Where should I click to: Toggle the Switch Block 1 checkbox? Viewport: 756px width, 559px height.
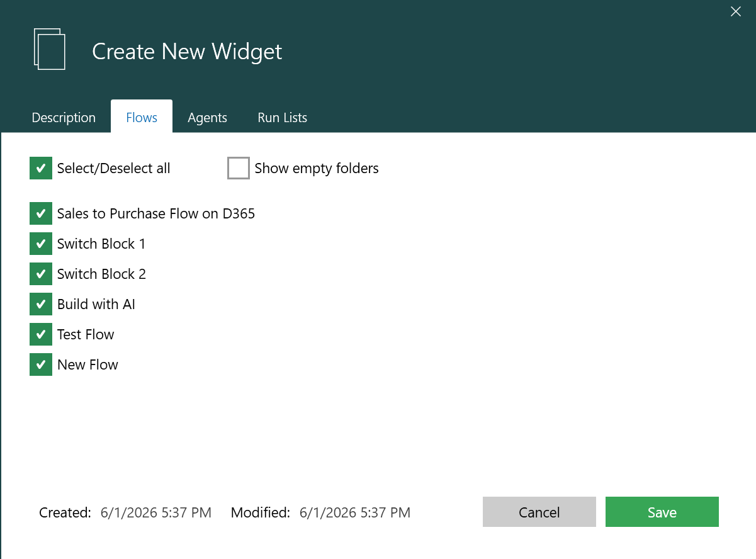point(41,244)
